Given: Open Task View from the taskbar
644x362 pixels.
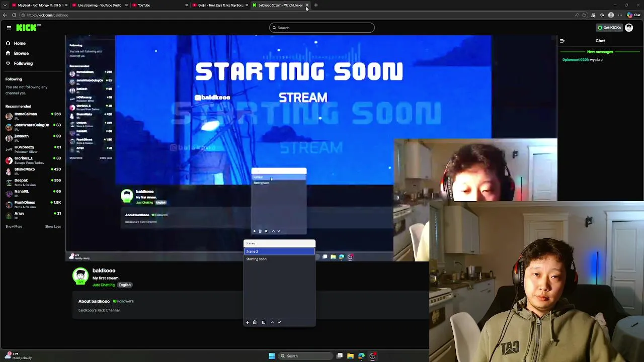Looking at the screenshot, I should (340, 356).
